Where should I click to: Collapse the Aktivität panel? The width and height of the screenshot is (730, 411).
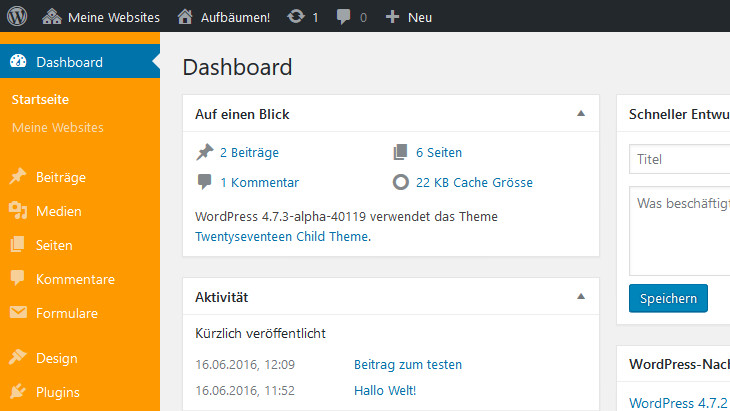[x=580, y=297]
